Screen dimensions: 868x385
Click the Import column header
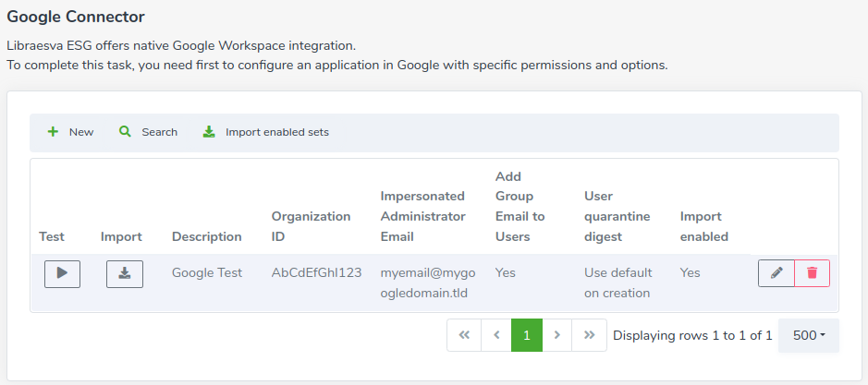pos(121,236)
